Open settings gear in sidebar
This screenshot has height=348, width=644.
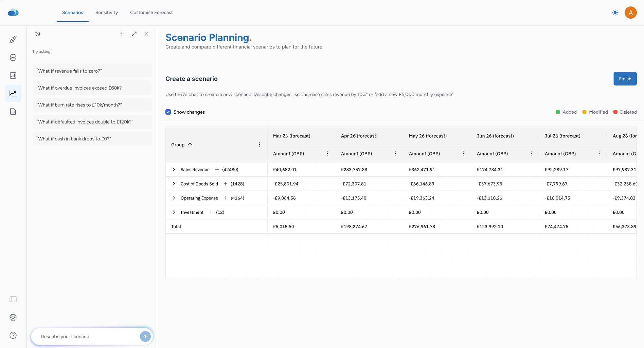(x=13, y=317)
